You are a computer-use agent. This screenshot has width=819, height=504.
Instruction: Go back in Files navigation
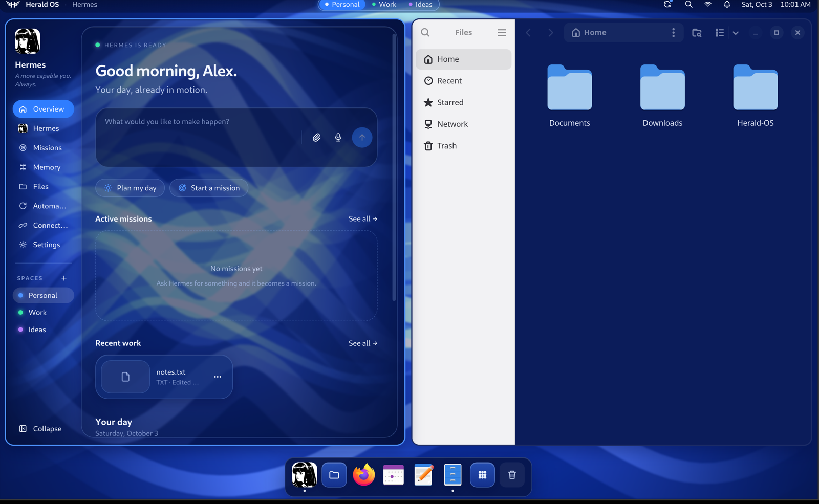pos(529,33)
